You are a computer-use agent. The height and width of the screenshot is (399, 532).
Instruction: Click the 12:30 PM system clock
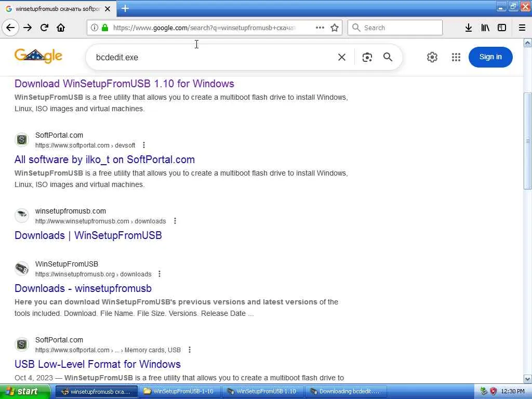[513, 391]
